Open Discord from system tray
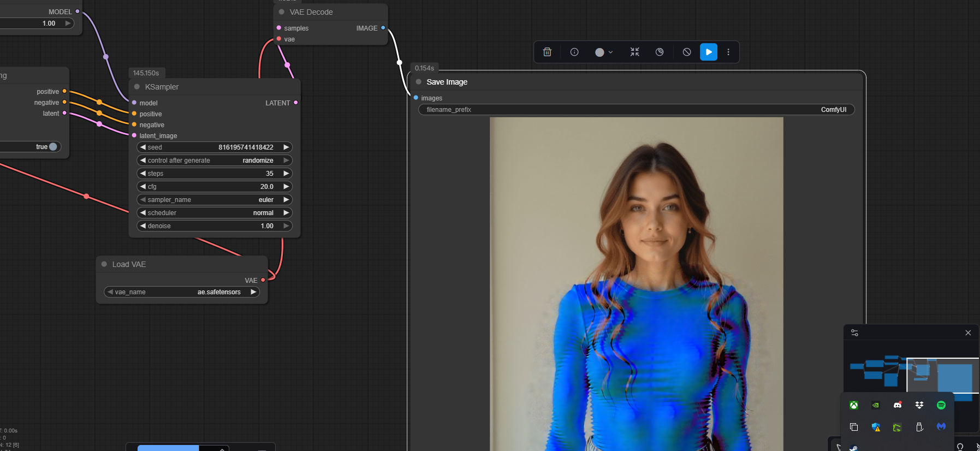 (x=898, y=405)
